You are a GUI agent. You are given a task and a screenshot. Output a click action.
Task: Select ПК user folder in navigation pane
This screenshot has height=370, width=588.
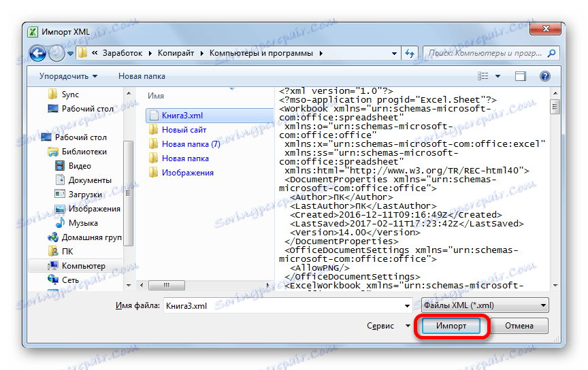(x=67, y=251)
